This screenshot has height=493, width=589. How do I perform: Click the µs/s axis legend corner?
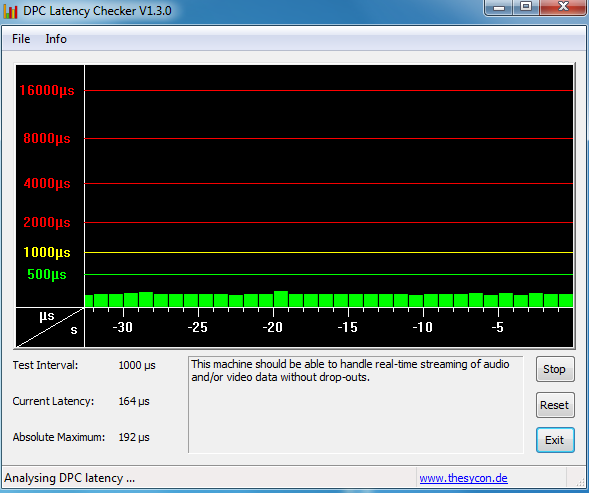[x=50, y=327]
